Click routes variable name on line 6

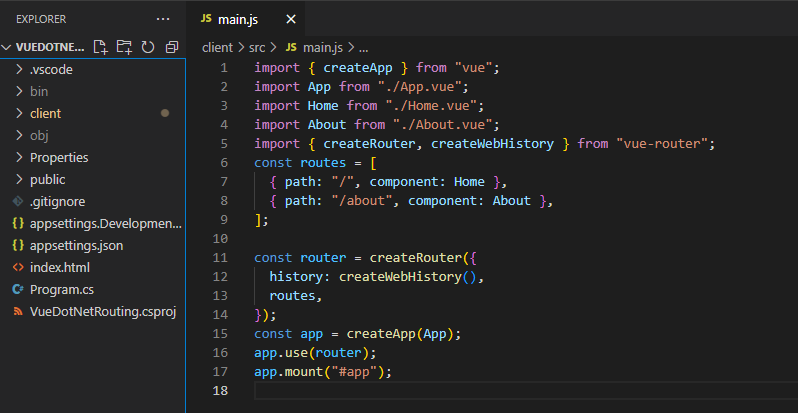pos(323,163)
